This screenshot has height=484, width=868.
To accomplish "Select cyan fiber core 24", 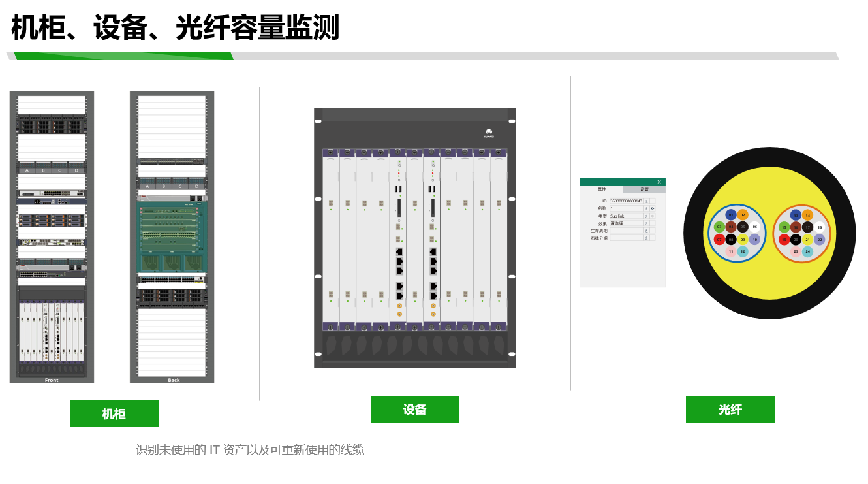I will click(x=807, y=251).
